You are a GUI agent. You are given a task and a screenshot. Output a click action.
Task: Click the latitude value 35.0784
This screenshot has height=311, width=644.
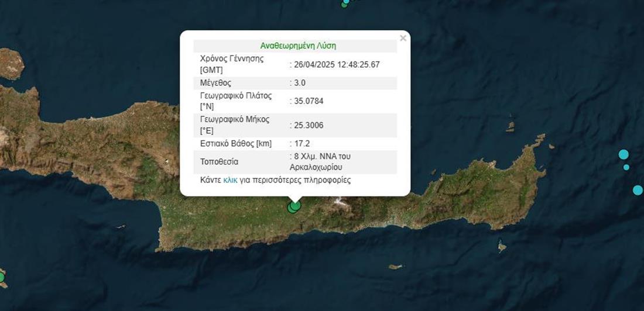coord(309,101)
